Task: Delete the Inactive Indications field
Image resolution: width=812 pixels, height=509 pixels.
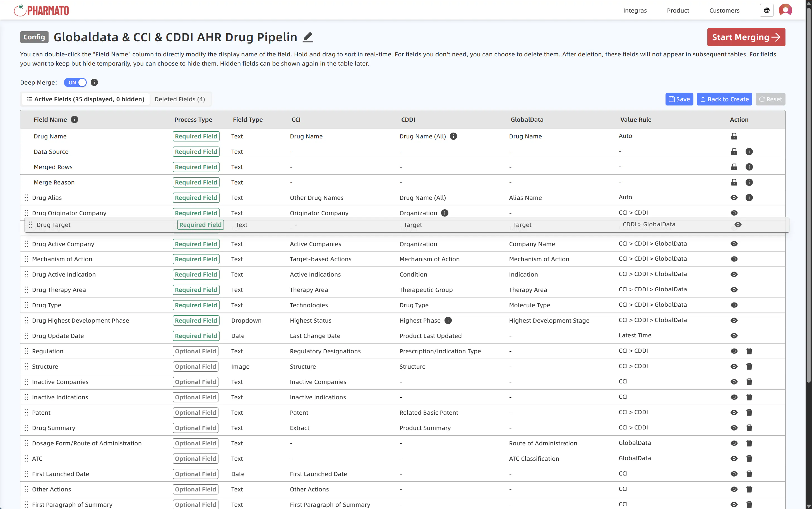Action: (x=749, y=397)
